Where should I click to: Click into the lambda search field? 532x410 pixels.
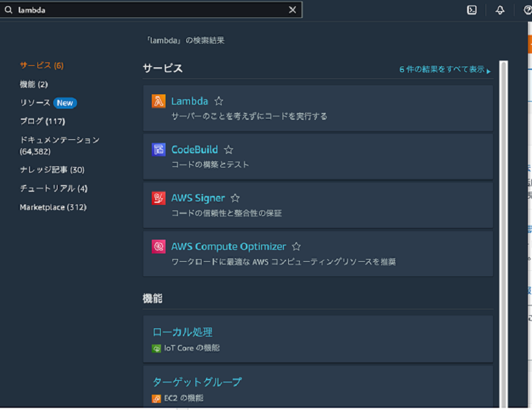151,10
